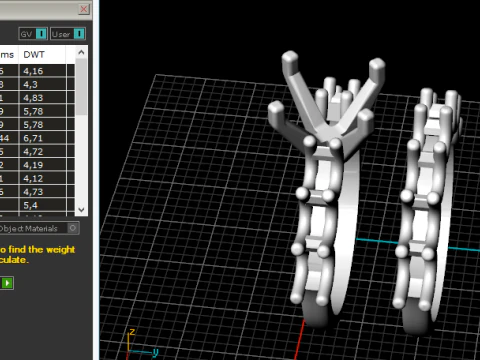The image size is (480, 360).
Task: Click the green play calculate button
Action: click(7, 283)
